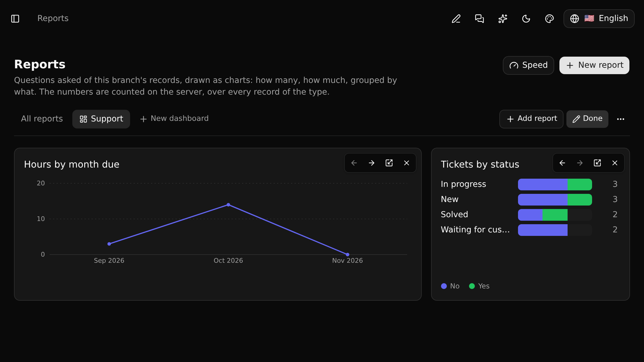Click the sparkles AI assistant icon
The height and width of the screenshot is (362, 644).
click(503, 19)
